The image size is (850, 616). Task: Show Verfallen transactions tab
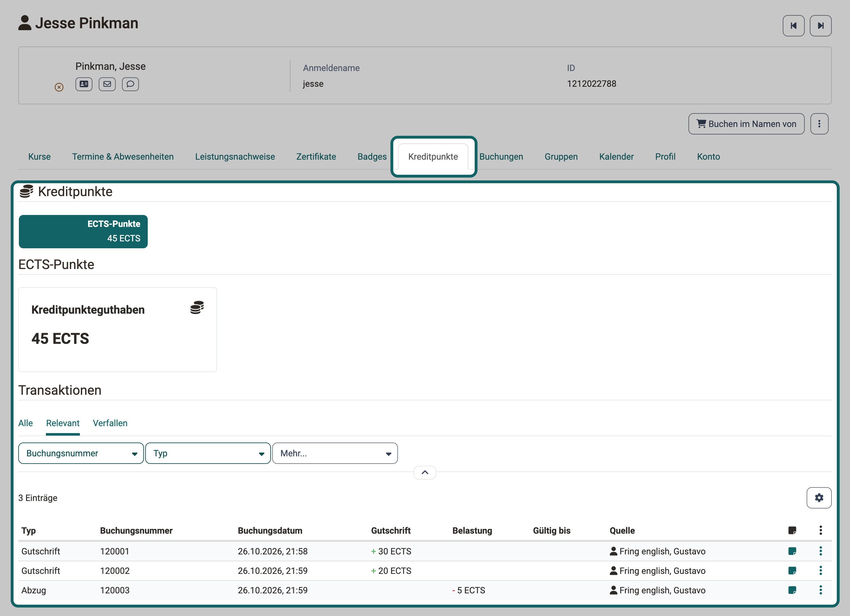tap(110, 423)
